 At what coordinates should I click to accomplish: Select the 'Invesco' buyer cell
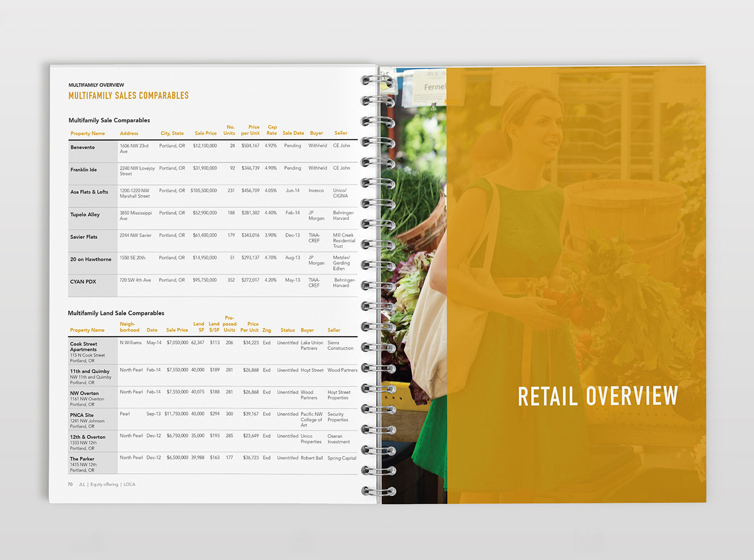coord(316,191)
